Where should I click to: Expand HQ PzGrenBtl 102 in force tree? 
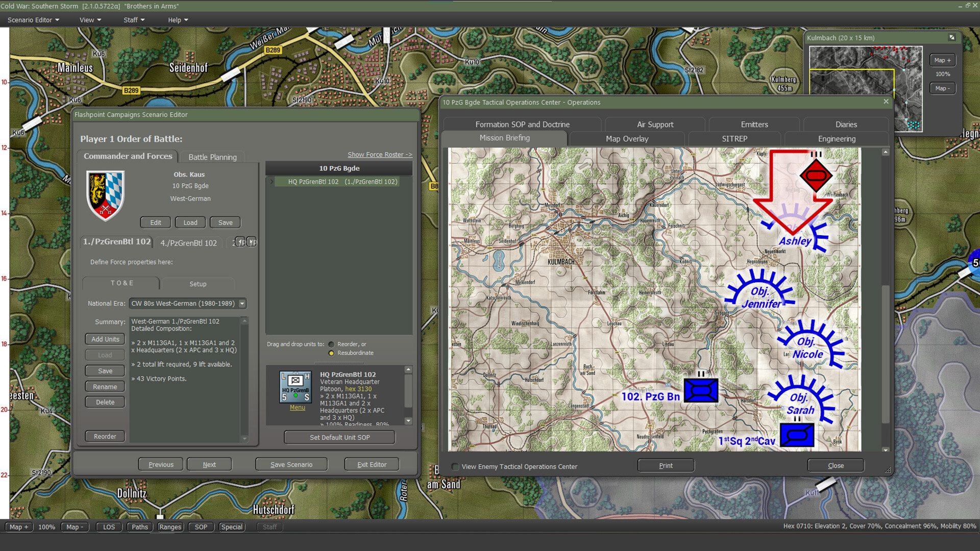point(272,182)
